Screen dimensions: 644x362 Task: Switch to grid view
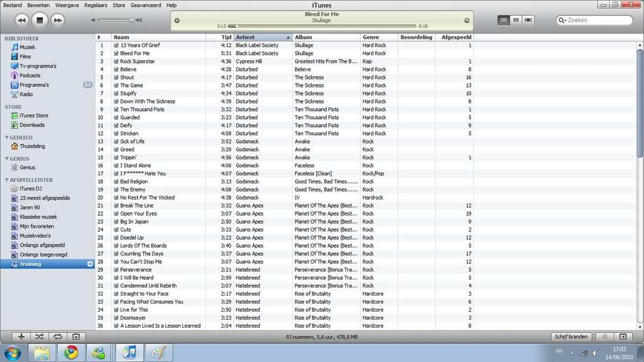coord(516,20)
